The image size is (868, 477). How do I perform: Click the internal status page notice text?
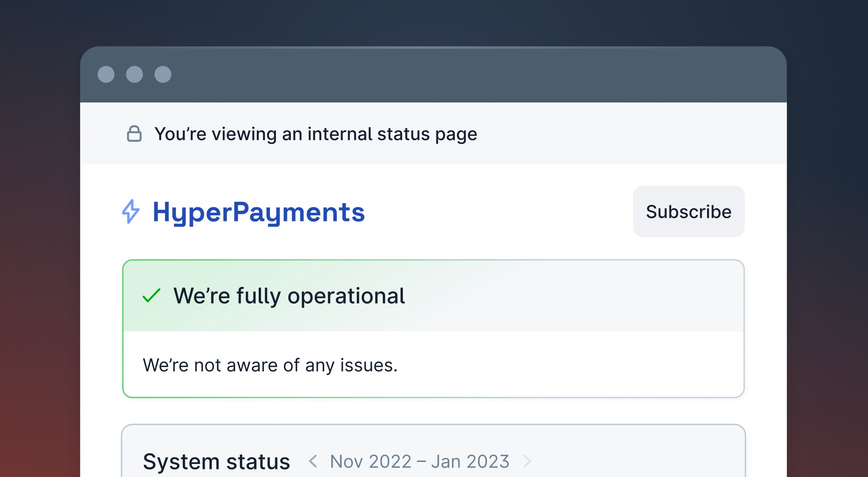tap(316, 134)
